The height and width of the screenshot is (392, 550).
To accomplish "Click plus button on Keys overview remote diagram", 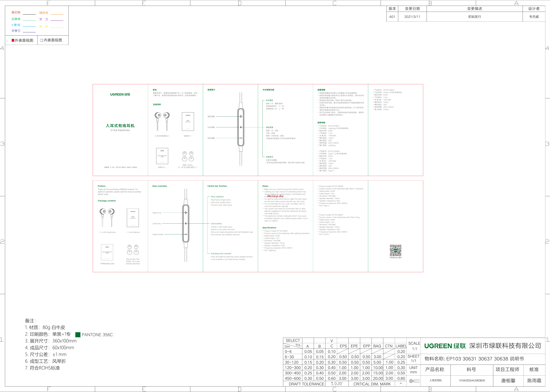I will (186, 213).
